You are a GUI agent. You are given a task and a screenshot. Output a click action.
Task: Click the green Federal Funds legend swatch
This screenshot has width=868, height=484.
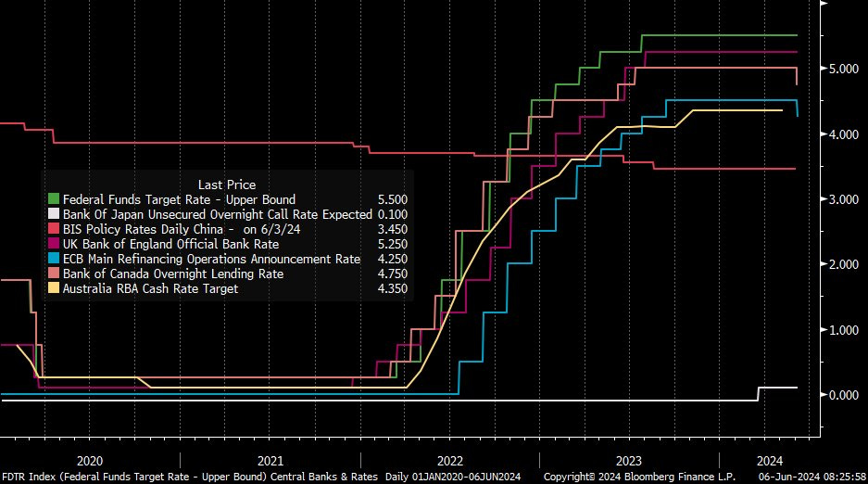tap(53, 199)
